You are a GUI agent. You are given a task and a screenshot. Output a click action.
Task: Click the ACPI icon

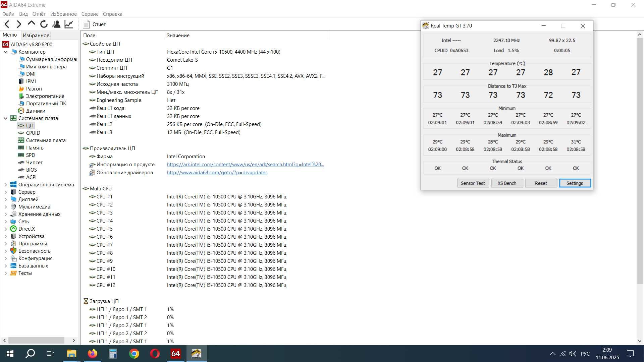pos(21,177)
